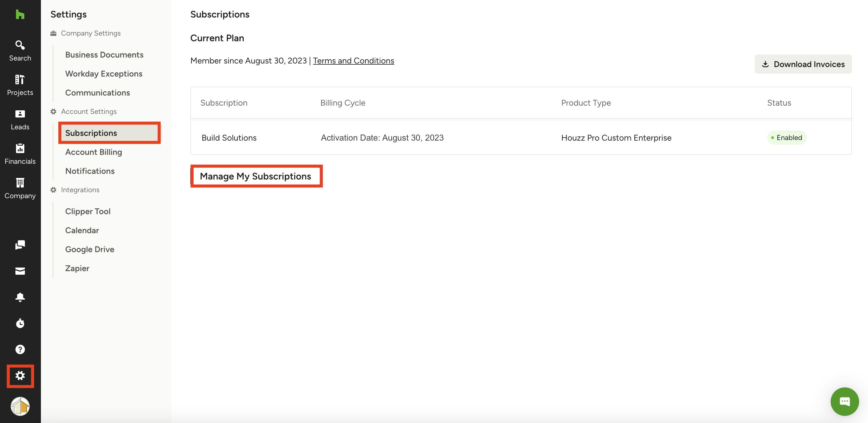Open Notifications settings
This screenshot has width=868, height=423.
coord(90,171)
